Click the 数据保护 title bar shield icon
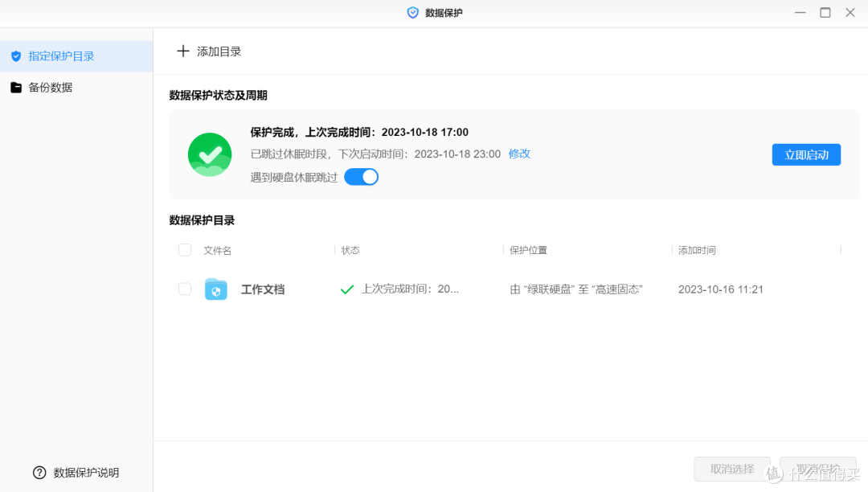The image size is (868, 492). click(412, 13)
